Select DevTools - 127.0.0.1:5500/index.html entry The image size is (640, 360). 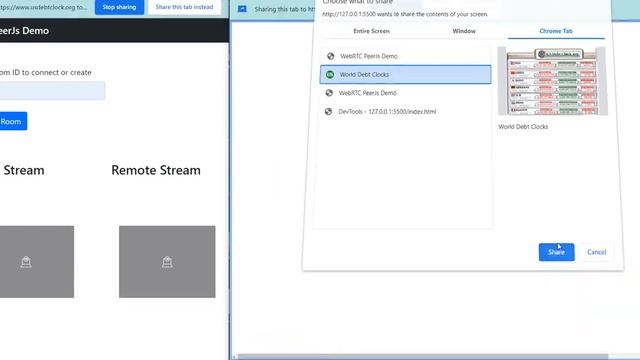pyautogui.click(x=405, y=111)
